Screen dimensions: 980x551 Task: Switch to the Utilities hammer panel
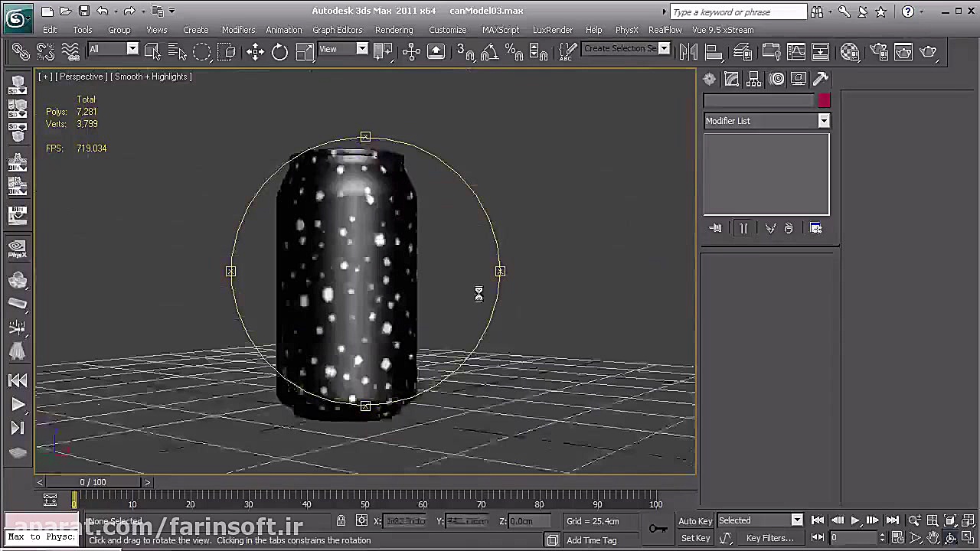[x=821, y=79]
